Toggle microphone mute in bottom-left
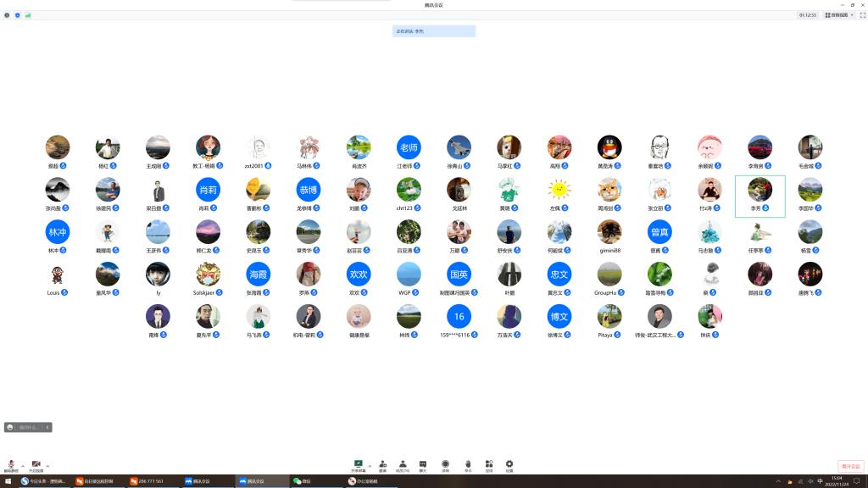 click(x=12, y=465)
